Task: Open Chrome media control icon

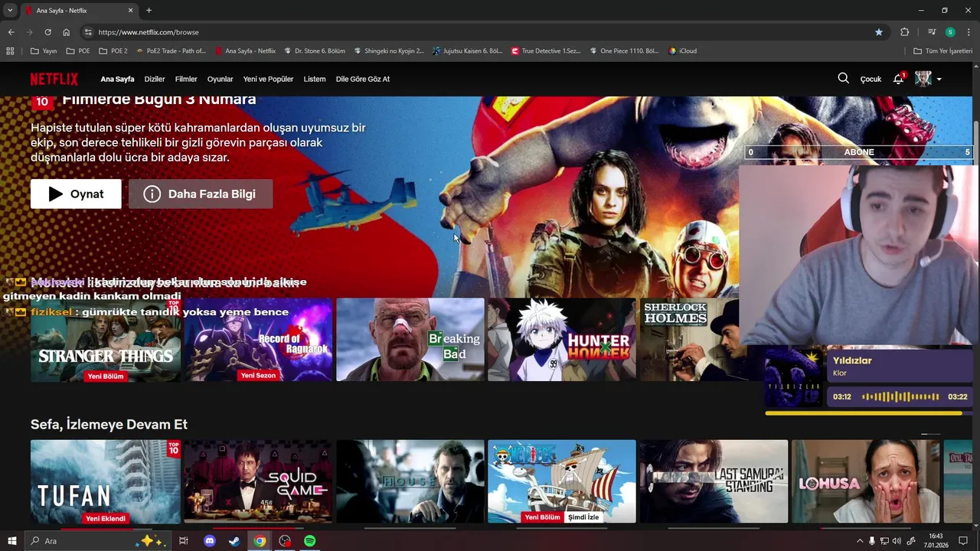Action: click(x=932, y=32)
